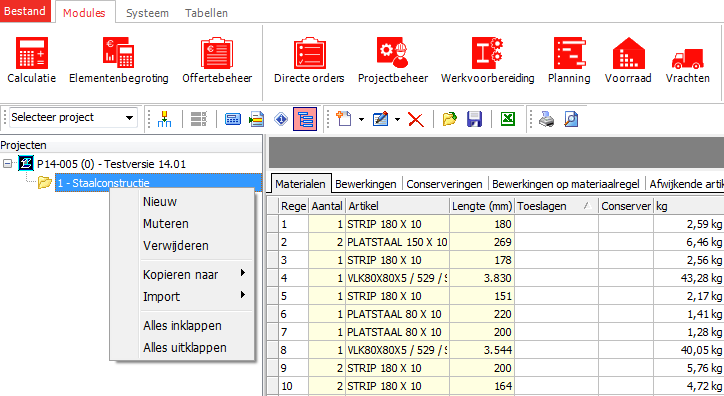This screenshot has width=724, height=396.
Task: Click weight cell 40,05 kg
Action: tap(689, 350)
